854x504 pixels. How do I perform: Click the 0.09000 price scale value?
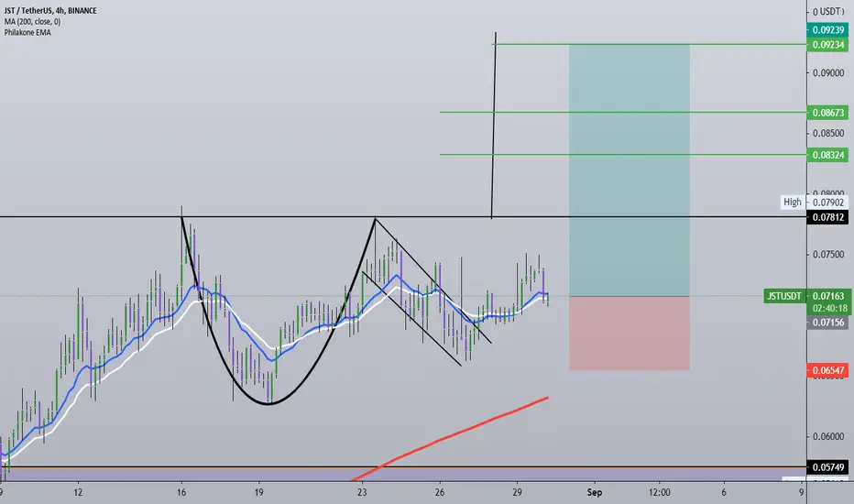click(827, 73)
